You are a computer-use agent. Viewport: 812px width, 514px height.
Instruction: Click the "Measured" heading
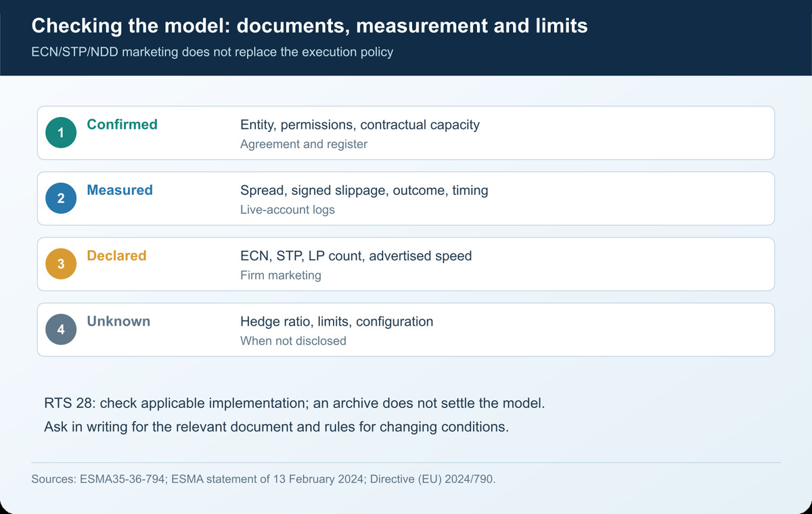point(120,190)
